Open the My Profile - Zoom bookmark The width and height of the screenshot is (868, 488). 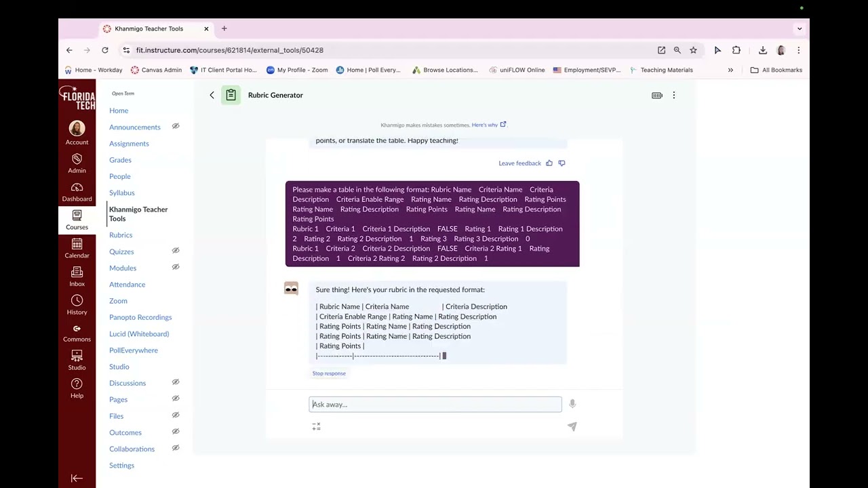pyautogui.click(x=297, y=70)
